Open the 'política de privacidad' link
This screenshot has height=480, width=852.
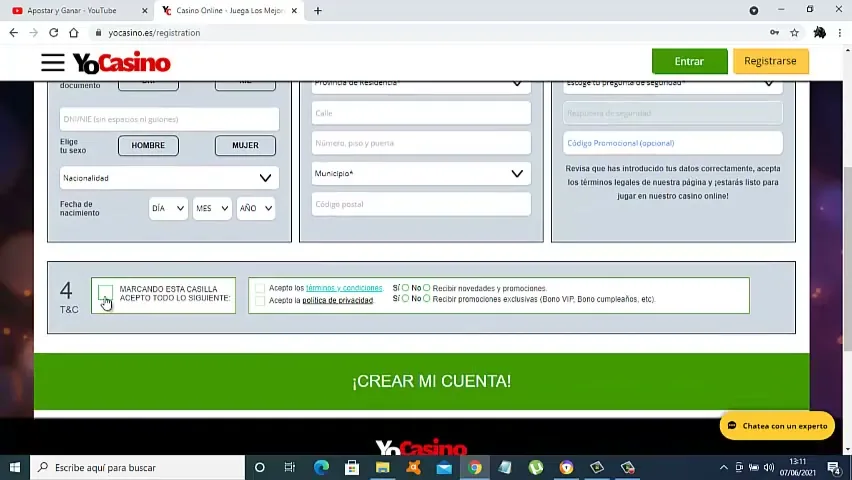tap(337, 300)
